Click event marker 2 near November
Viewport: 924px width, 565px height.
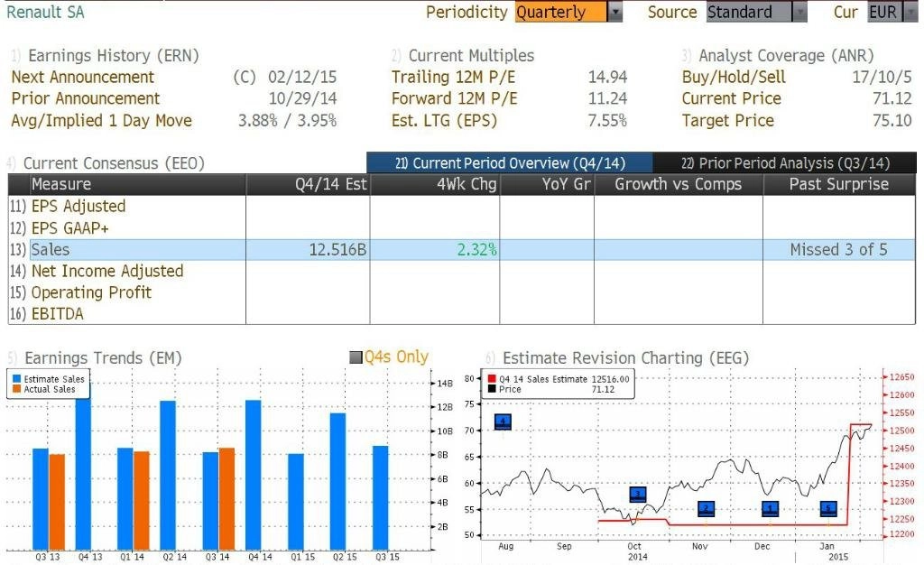(x=706, y=508)
